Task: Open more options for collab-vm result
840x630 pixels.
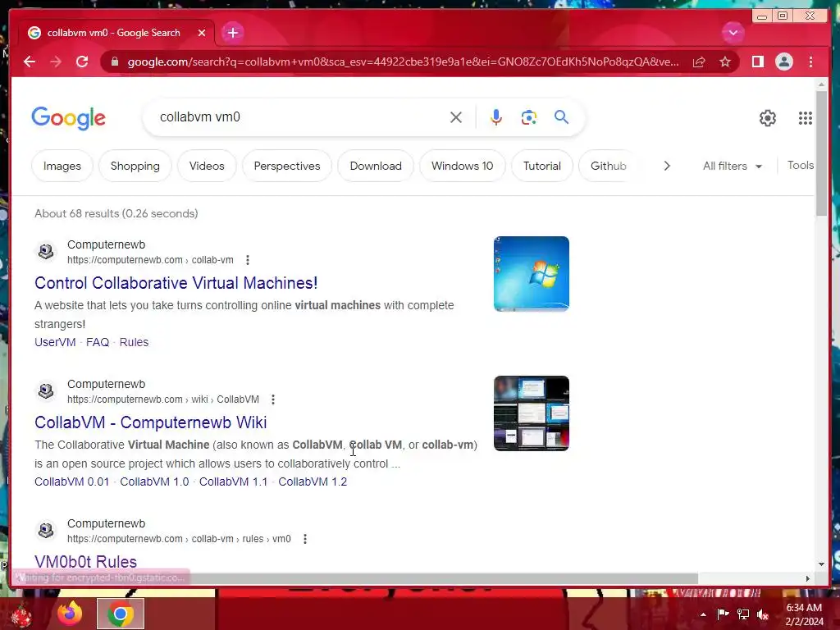Action: 248,260
